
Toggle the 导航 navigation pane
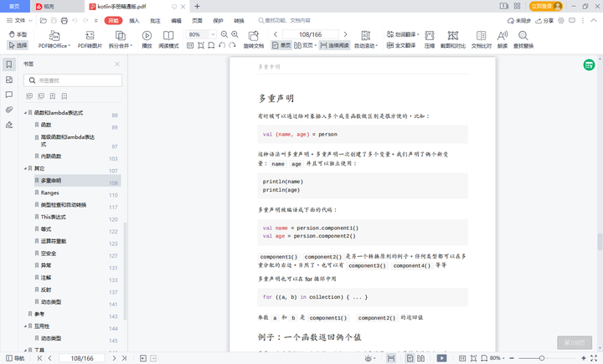[15, 358]
